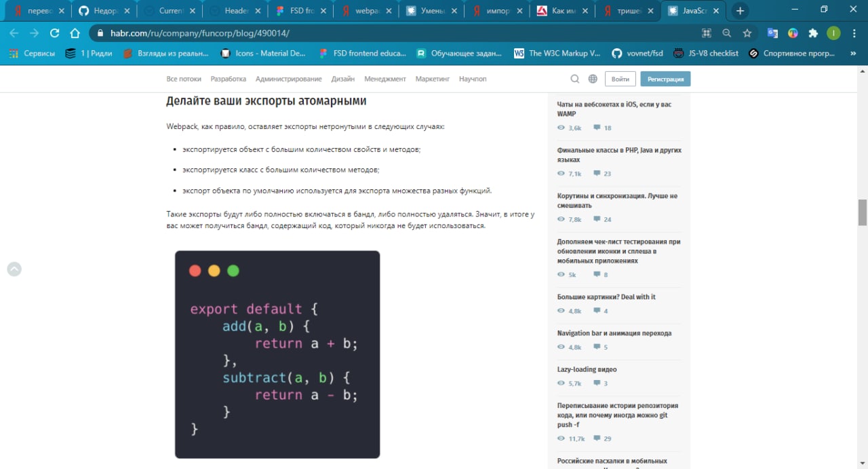This screenshot has height=469, width=868.
Task: Open Habr site search magnifier icon
Action: [575, 79]
